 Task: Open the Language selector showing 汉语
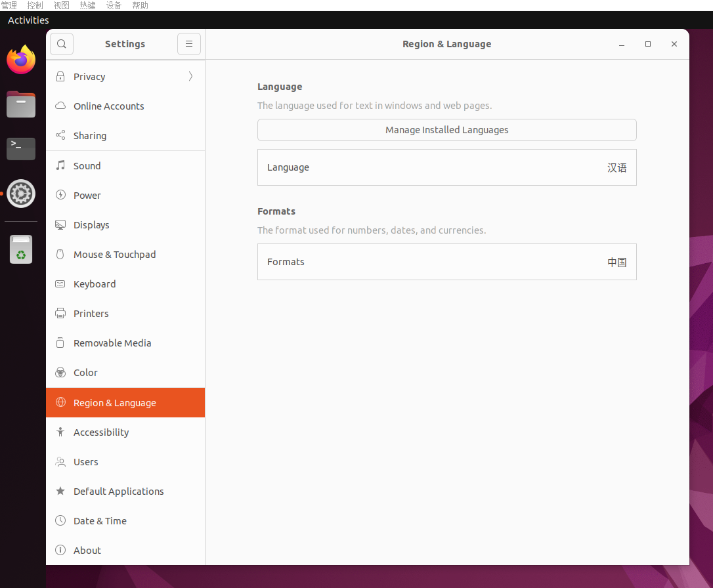point(446,167)
